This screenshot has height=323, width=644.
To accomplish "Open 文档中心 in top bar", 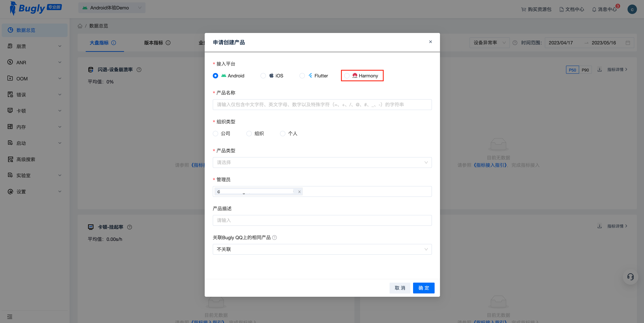I will click(x=572, y=9).
